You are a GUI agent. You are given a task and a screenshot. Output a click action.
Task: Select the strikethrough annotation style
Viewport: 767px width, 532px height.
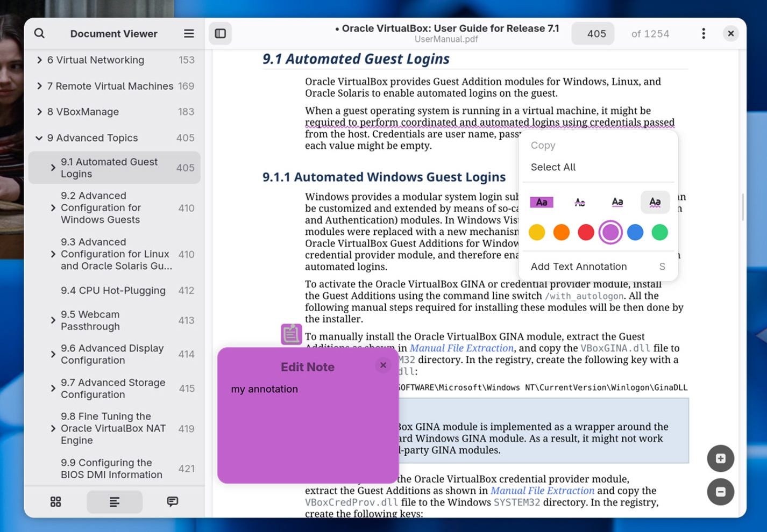coord(580,202)
